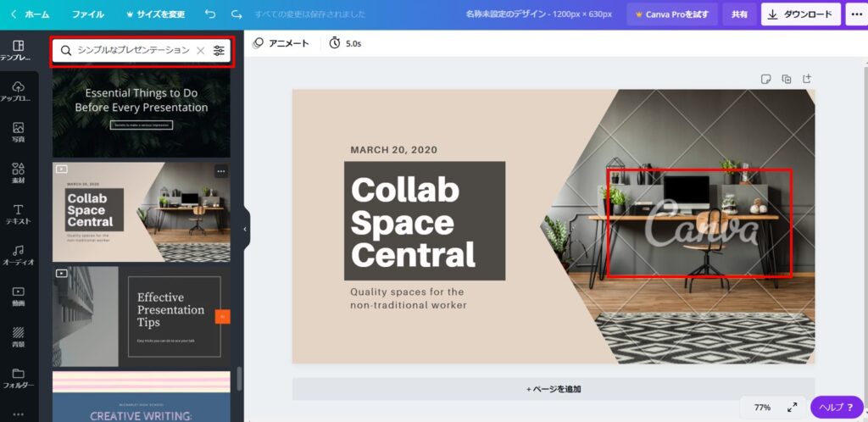Image resolution: width=868 pixels, height=422 pixels.
Task: Select Essential Things to Do template
Action: point(142,113)
